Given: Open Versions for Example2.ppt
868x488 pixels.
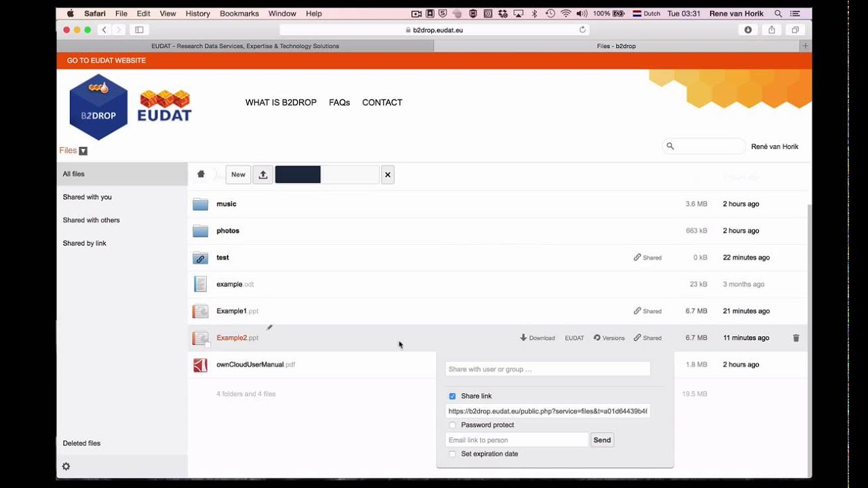Looking at the screenshot, I should 609,338.
